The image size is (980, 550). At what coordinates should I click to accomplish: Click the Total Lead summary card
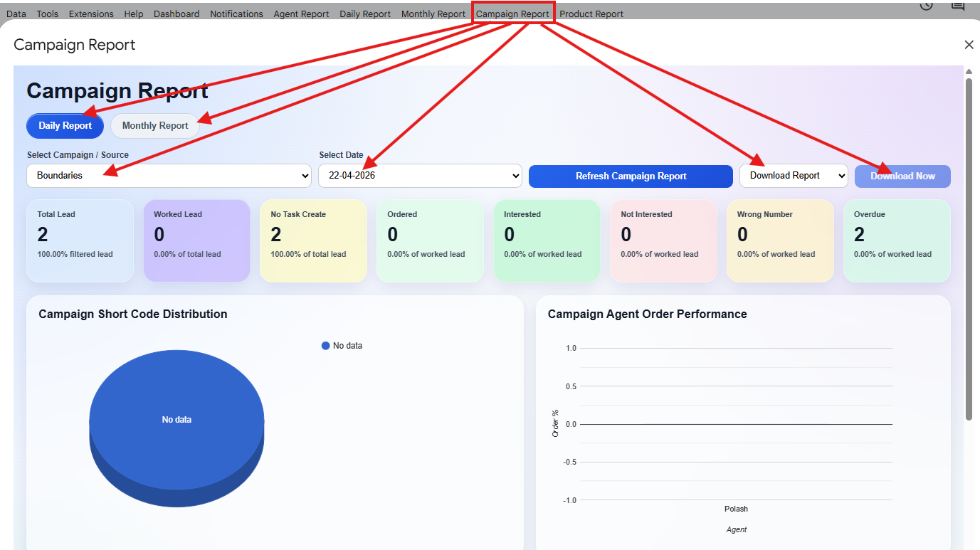coord(80,240)
